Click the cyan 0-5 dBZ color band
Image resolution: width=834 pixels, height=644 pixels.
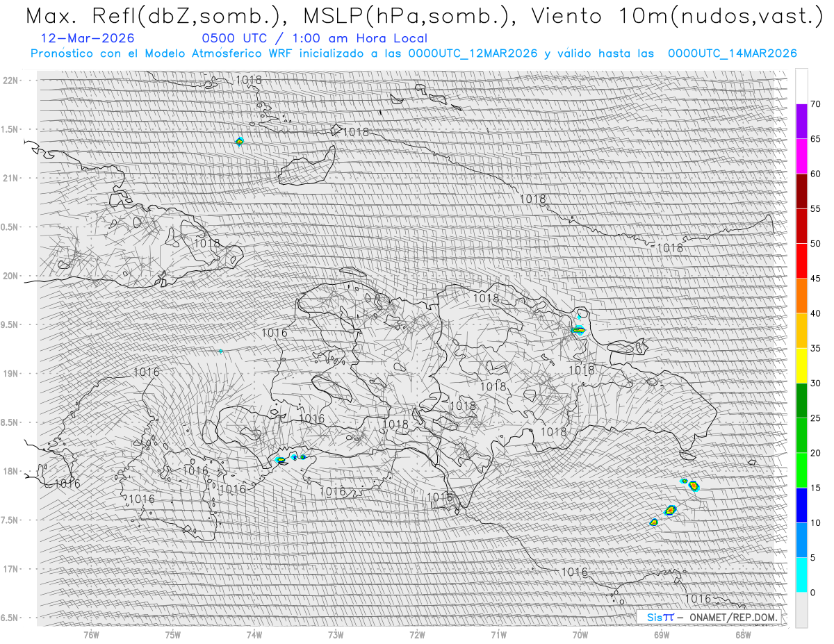[801, 575]
